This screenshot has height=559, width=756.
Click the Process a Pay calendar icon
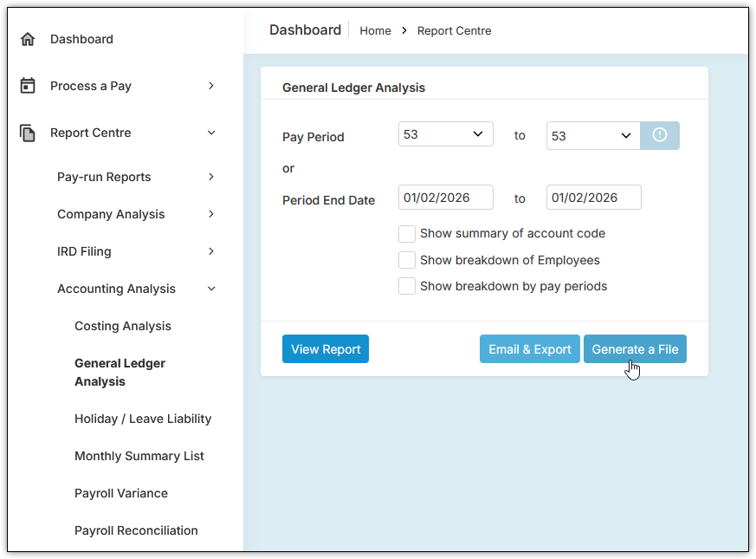point(28,86)
